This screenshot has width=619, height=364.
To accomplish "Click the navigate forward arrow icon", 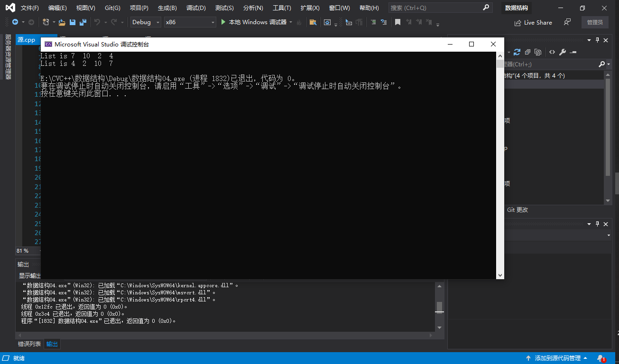I will 31,22.
